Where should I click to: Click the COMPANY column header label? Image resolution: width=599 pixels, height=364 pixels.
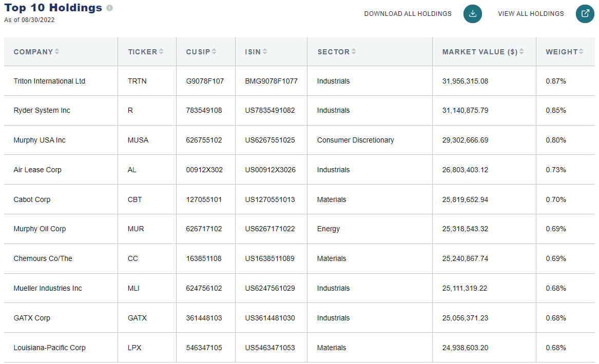(33, 52)
